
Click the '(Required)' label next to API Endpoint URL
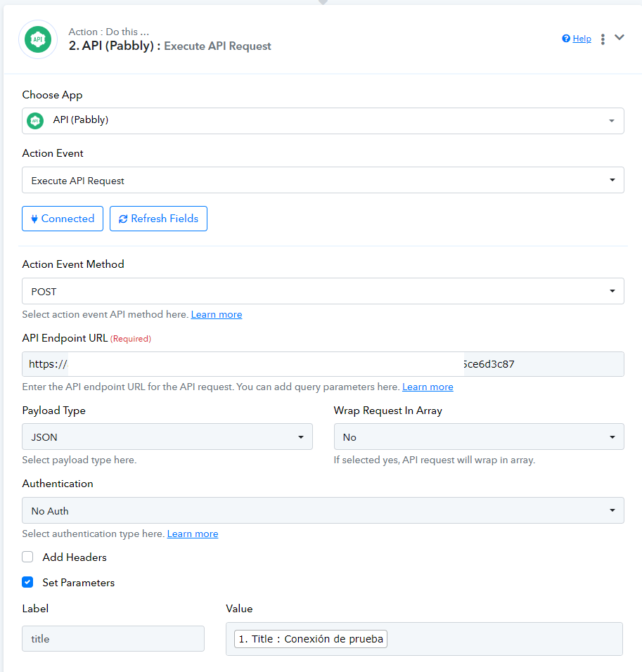(130, 339)
